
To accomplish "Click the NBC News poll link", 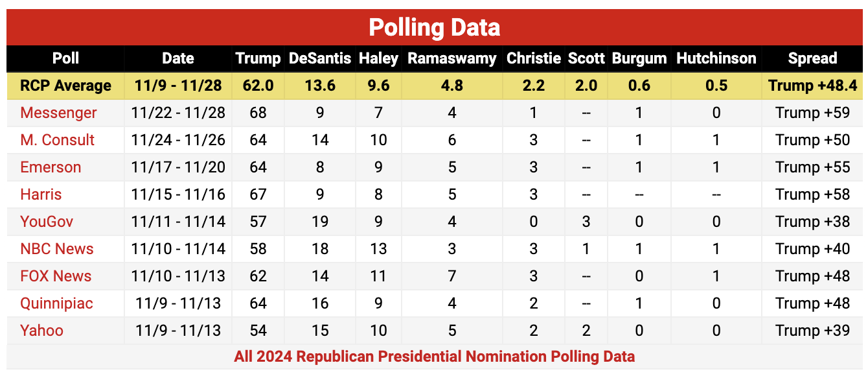I will click(x=56, y=249).
